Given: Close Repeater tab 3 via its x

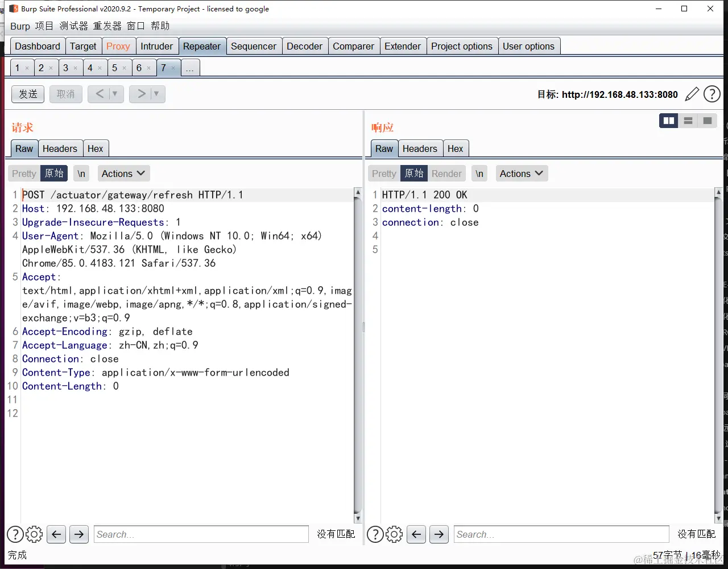Looking at the screenshot, I should tap(75, 68).
